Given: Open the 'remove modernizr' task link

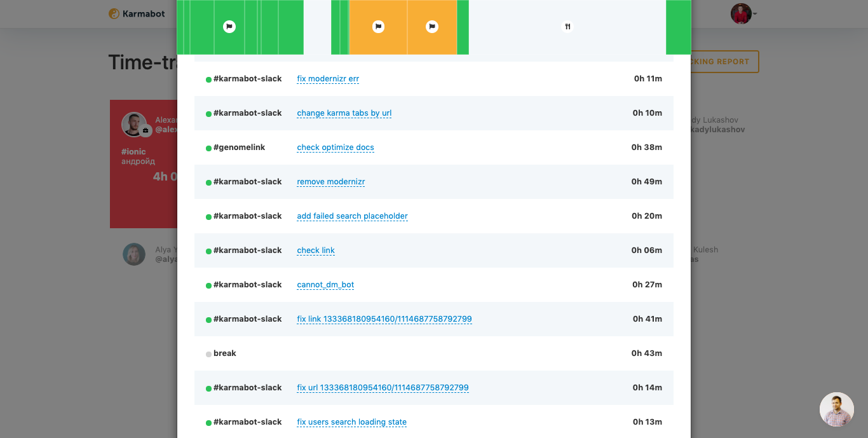Looking at the screenshot, I should [x=331, y=182].
